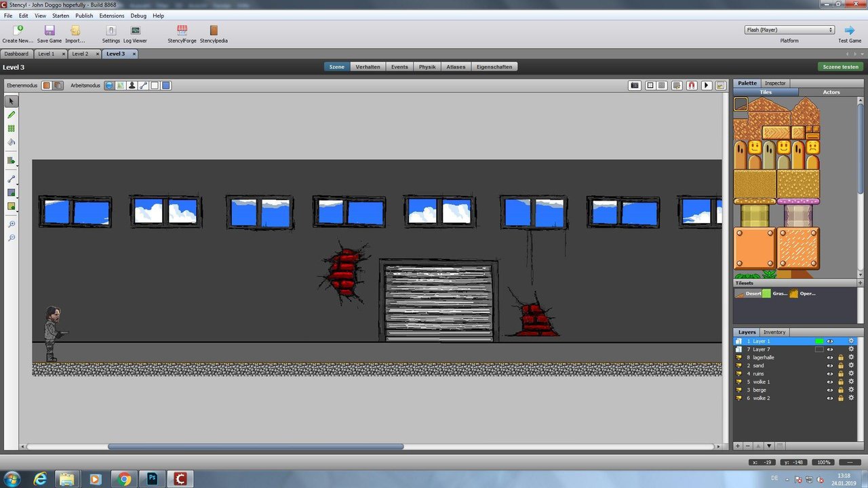Click the Test Game arrow button
868x488 pixels.
point(850,34)
